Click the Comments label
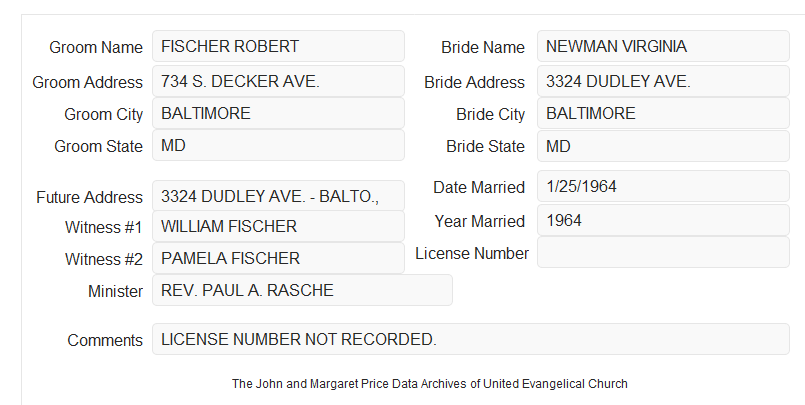 tap(105, 340)
